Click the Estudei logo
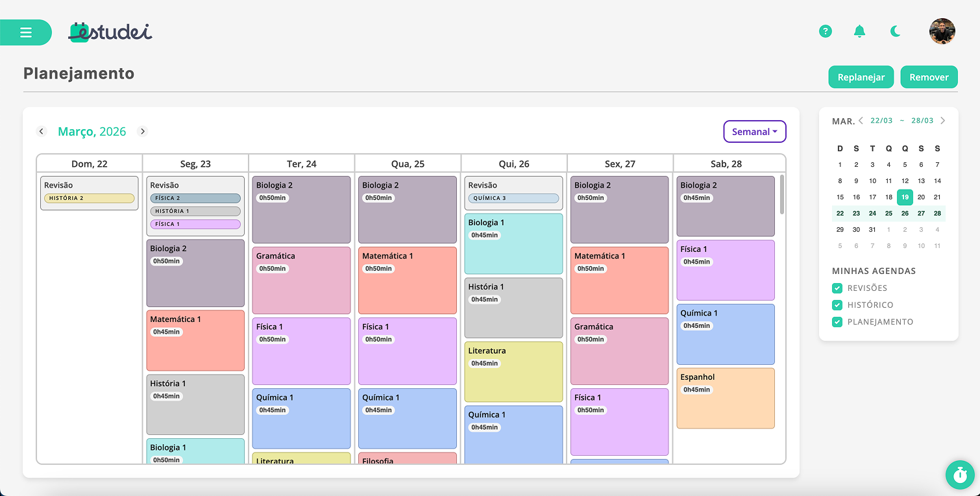 pos(110,32)
